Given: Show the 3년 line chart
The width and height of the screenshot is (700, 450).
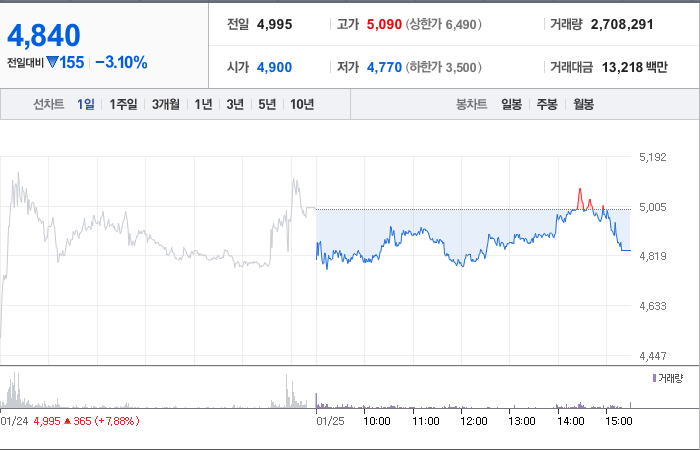Looking at the screenshot, I should 235,104.
